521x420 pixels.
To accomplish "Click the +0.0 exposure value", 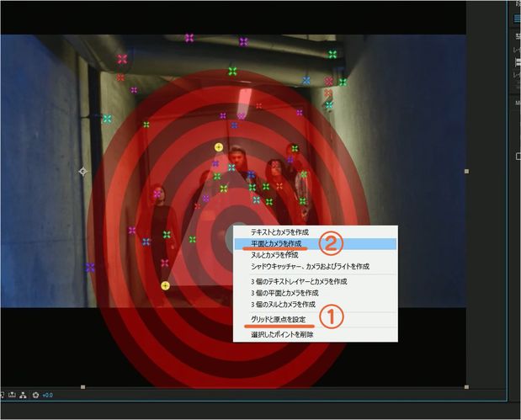I will pos(48,395).
